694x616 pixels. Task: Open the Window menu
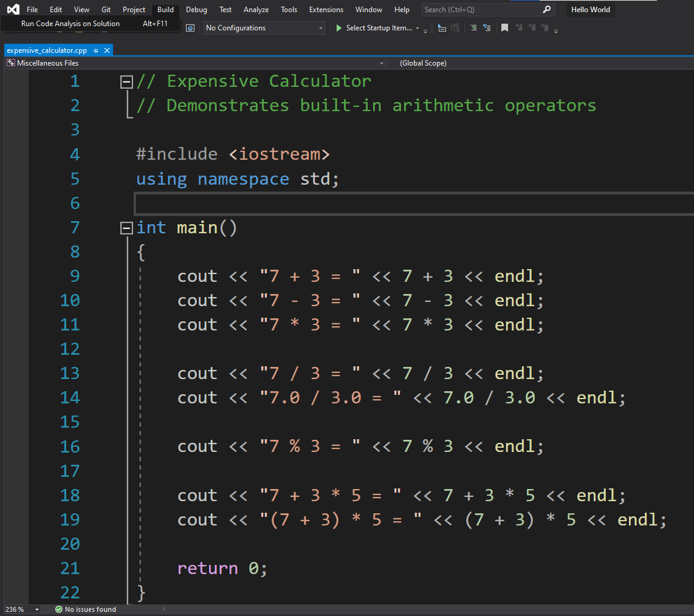point(369,9)
